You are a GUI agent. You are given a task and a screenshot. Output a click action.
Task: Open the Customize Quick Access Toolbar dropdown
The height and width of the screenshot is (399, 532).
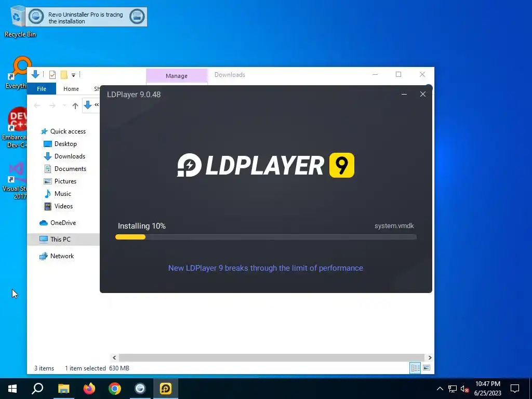73,75
